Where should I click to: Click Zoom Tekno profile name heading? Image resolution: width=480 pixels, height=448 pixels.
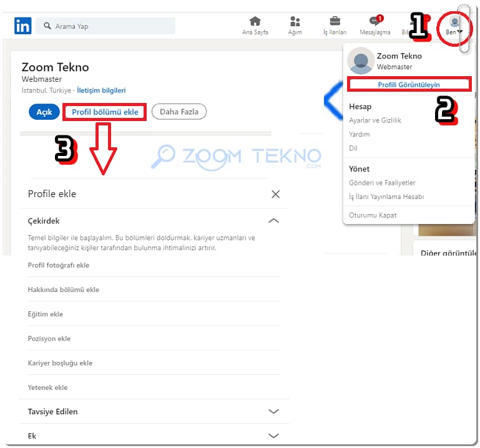coord(55,67)
